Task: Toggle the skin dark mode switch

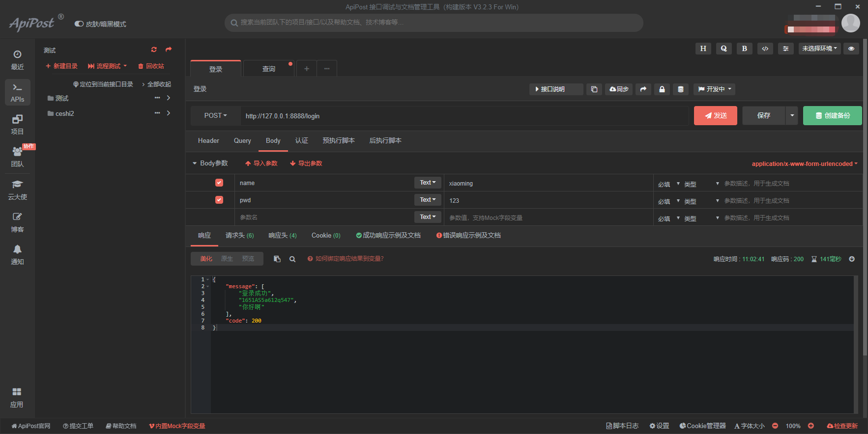Action: [x=79, y=24]
